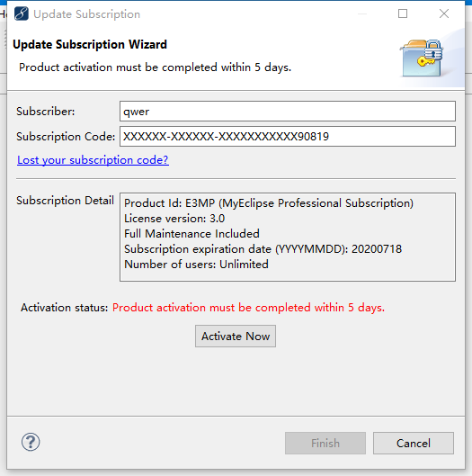Click the Activate Now button
472x476 pixels.
tap(236, 336)
